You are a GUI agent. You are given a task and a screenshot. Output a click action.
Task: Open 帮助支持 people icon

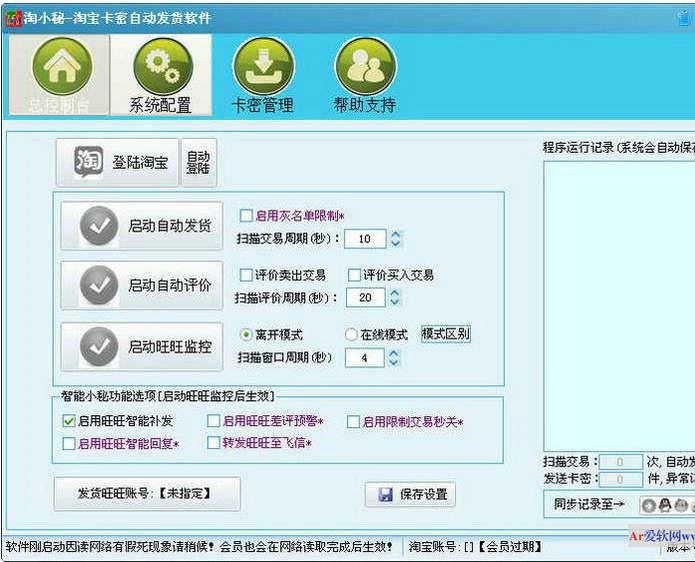(x=365, y=66)
